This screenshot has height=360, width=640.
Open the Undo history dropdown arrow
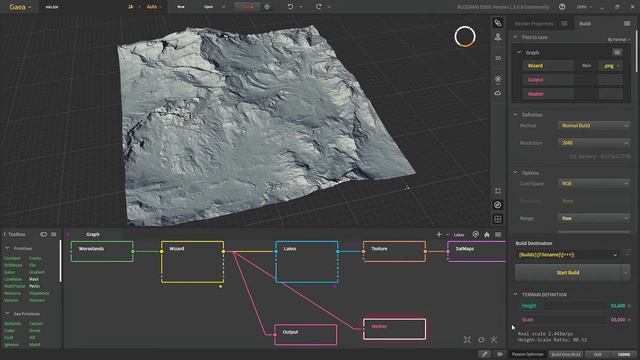coord(301,7)
